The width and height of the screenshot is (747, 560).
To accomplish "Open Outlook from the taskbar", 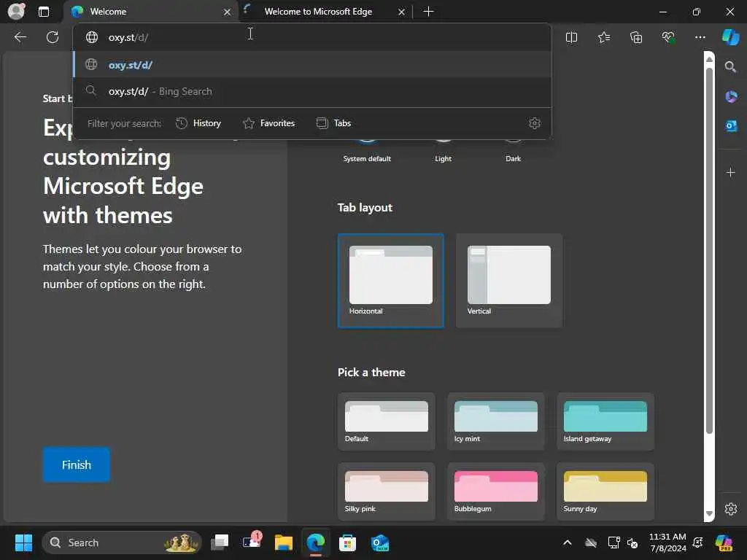I will pos(379,542).
